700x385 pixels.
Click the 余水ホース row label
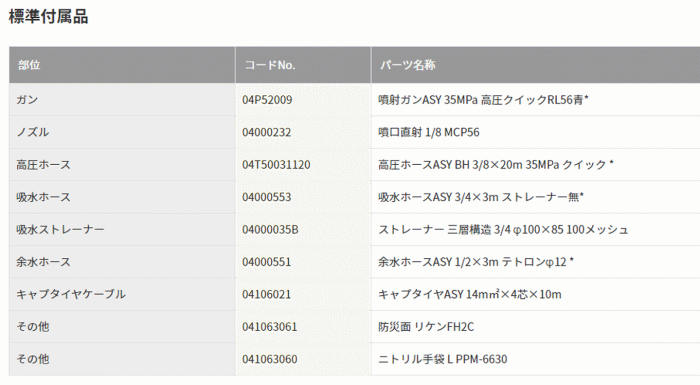[43, 262]
